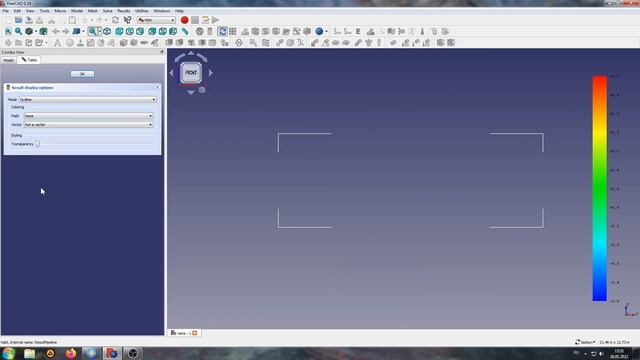Viewport: 640px width, 360px height.
Task: Click the E equation toolbar icon
Action: [358, 31]
